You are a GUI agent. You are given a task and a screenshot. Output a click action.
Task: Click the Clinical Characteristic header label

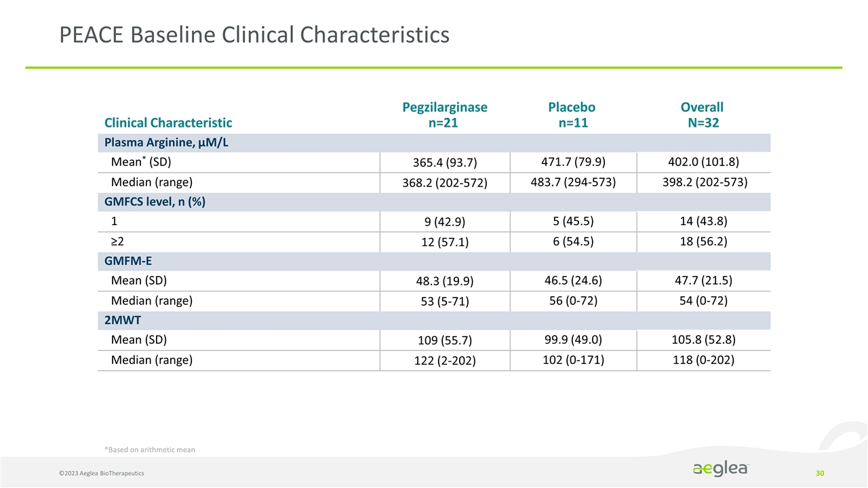[x=168, y=123]
